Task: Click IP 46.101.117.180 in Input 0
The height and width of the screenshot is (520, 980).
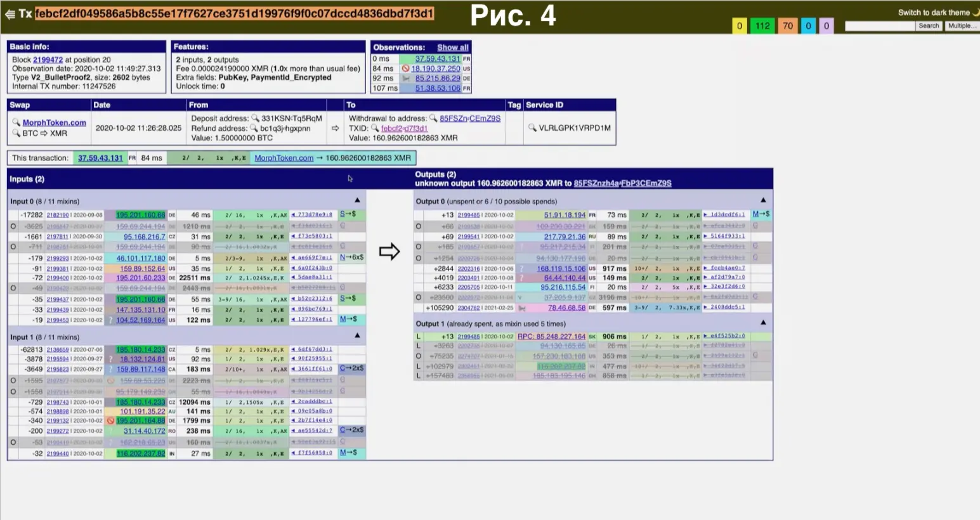Action: tap(141, 258)
